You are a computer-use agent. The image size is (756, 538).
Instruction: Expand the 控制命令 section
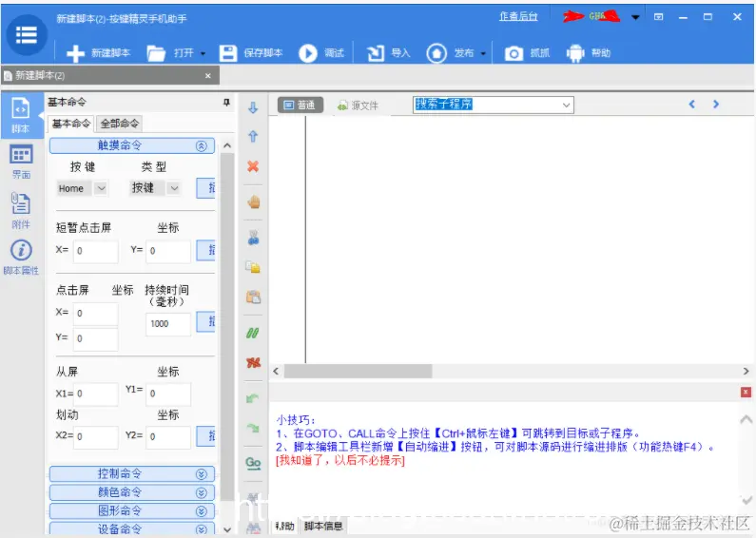132,474
